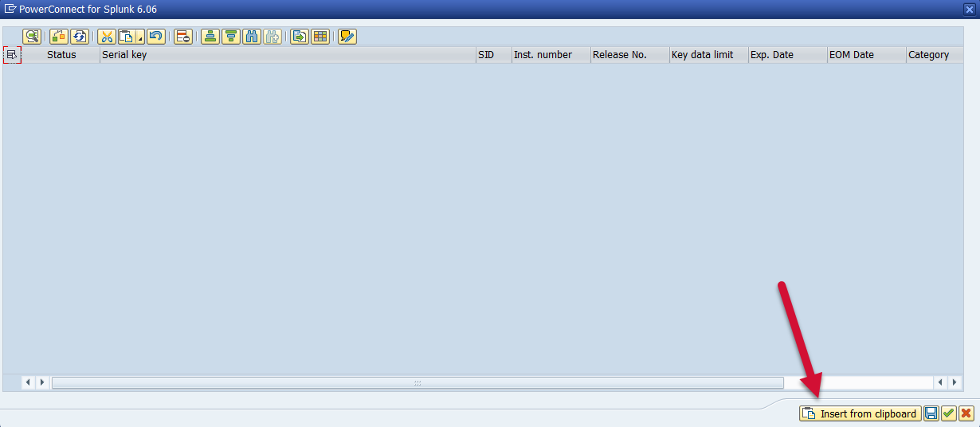Open the paste options dropdown arrow
This screenshot has width=980, height=427.
click(x=140, y=37)
